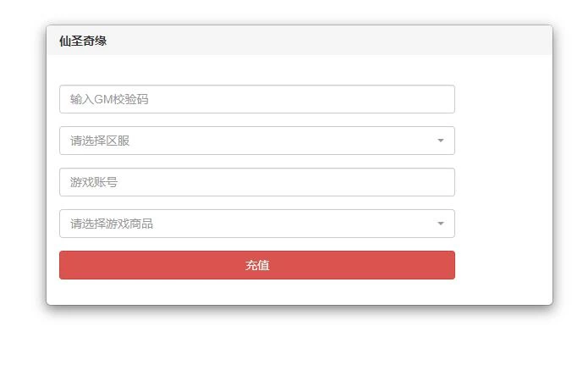The width and height of the screenshot is (588, 365).
Task: Open the 请选择区服 dropdown
Action: [x=256, y=141]
